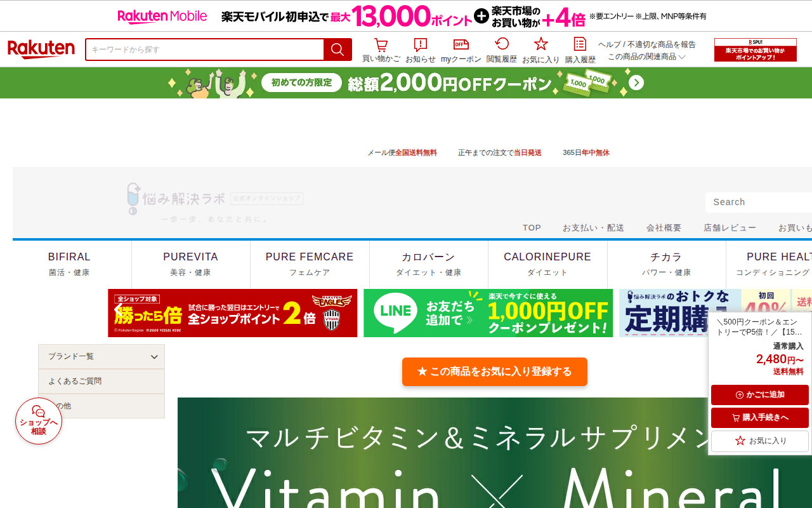812x508 pixels.
Task: Click the arrow on the 2,000円OFF coupon banner
Action: (636, 83)
